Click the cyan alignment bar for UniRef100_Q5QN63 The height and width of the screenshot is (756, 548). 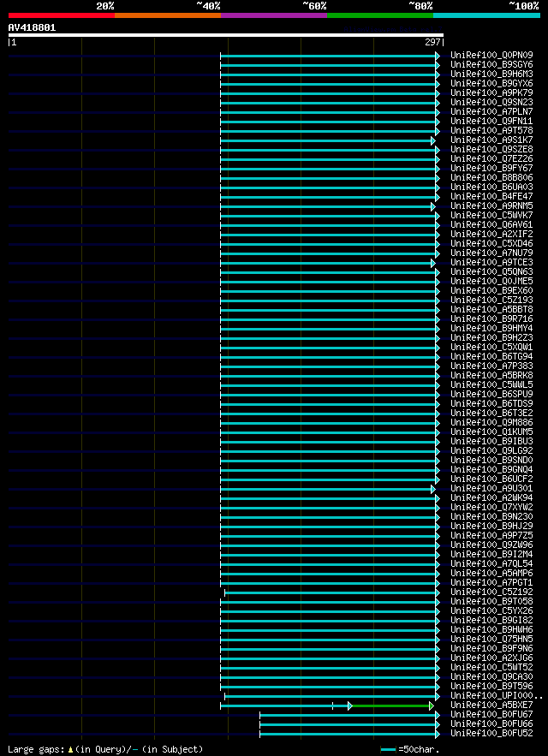(330, 272)
